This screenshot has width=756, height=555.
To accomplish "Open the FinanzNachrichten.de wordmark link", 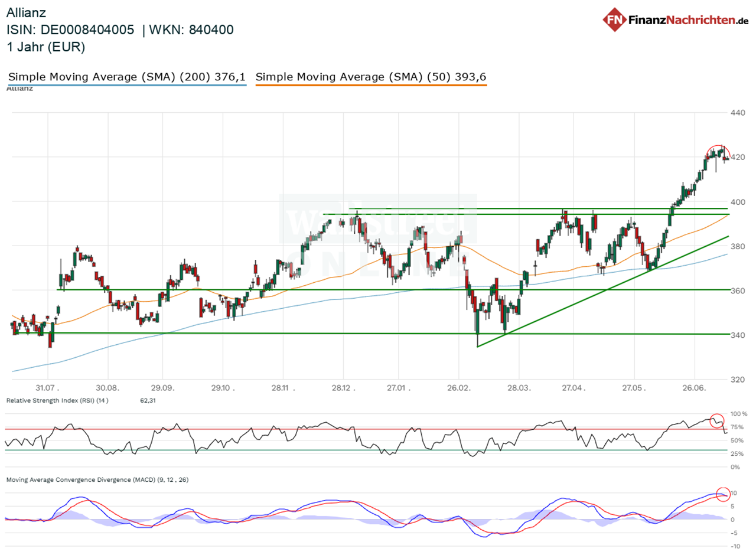I will click(688, 20).
